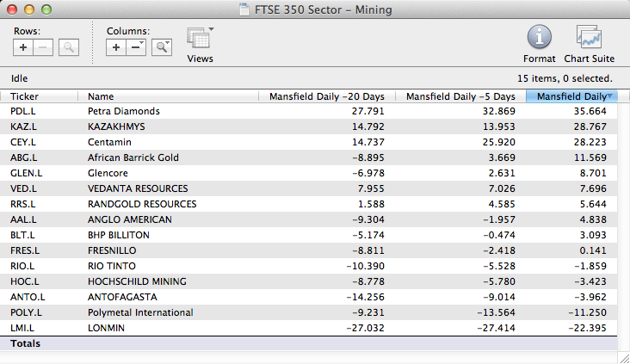Click the LMI.L ticker cell
630x364 pixels.
coord(22,328)
